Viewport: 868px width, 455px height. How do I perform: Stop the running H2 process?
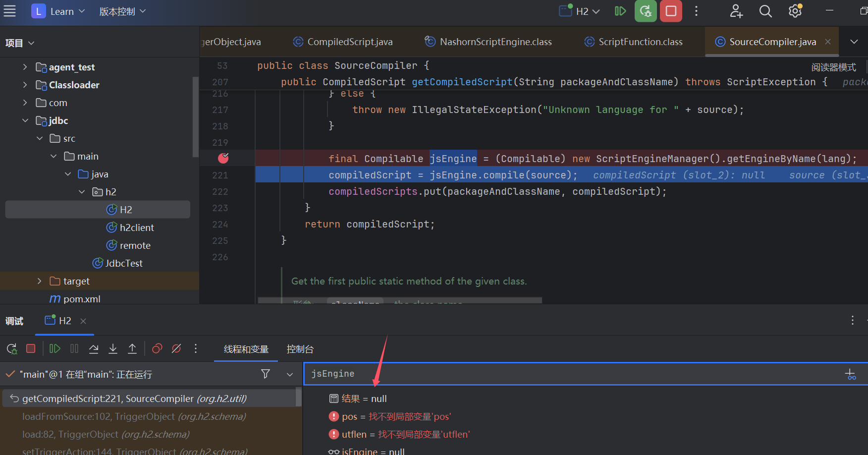[671, 11]
